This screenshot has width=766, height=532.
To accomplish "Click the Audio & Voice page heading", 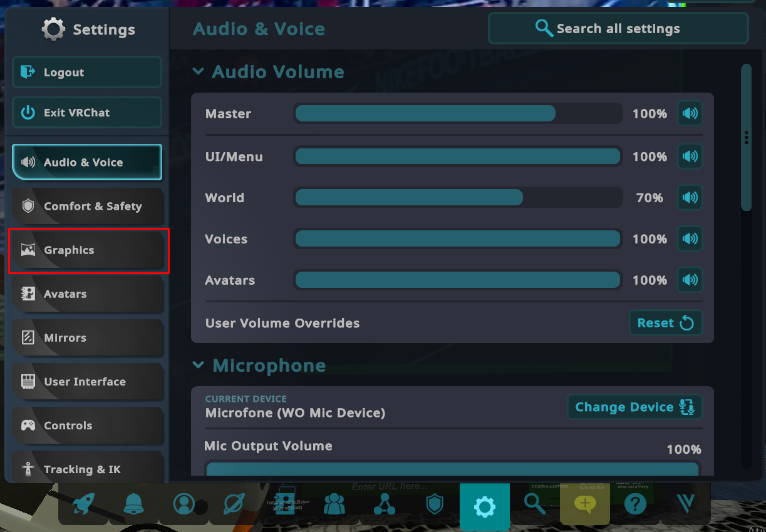I will coord(259,29).
